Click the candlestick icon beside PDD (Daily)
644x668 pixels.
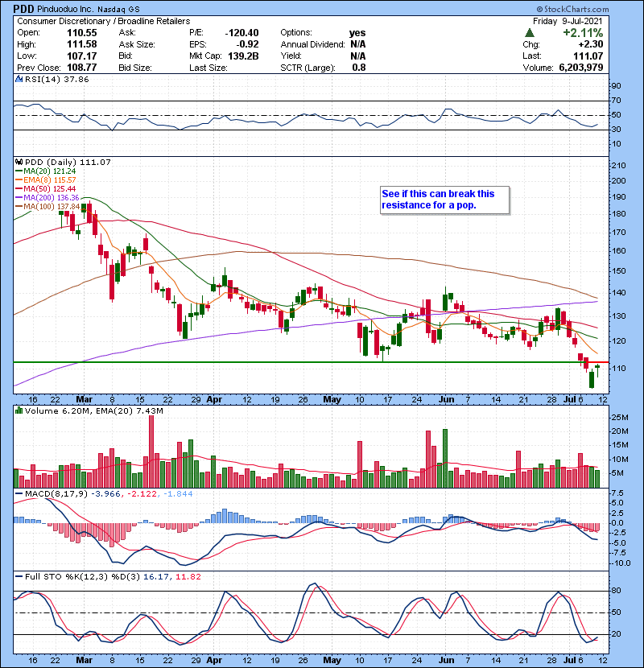[x=19, y=162]
